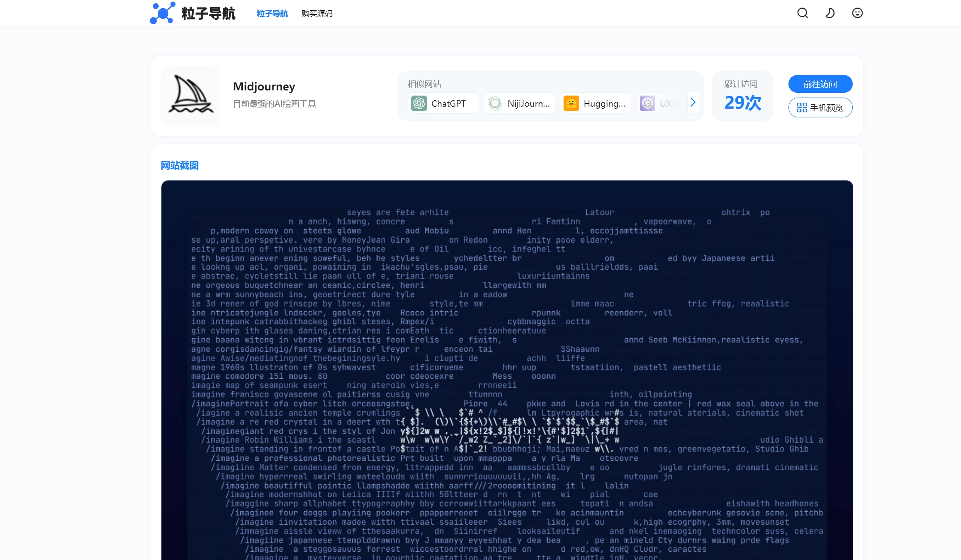
Task: Click the 累计访问 label
Action: 741,84
